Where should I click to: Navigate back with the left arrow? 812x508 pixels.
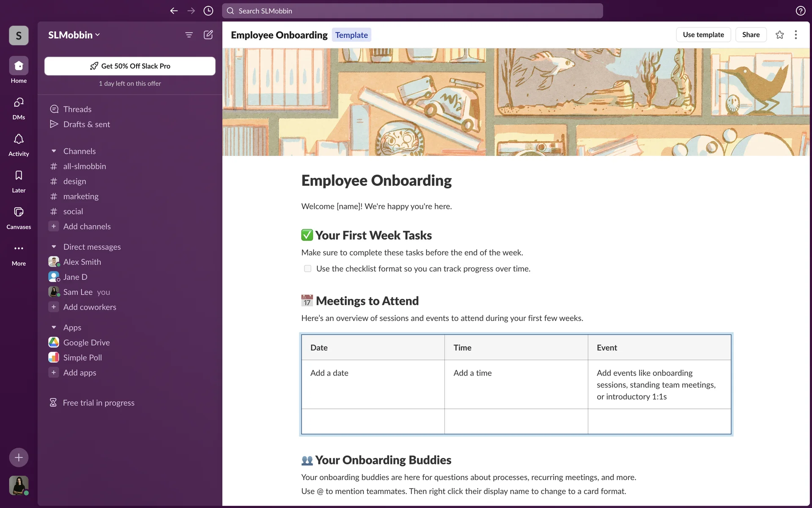[x=174, y=11]
